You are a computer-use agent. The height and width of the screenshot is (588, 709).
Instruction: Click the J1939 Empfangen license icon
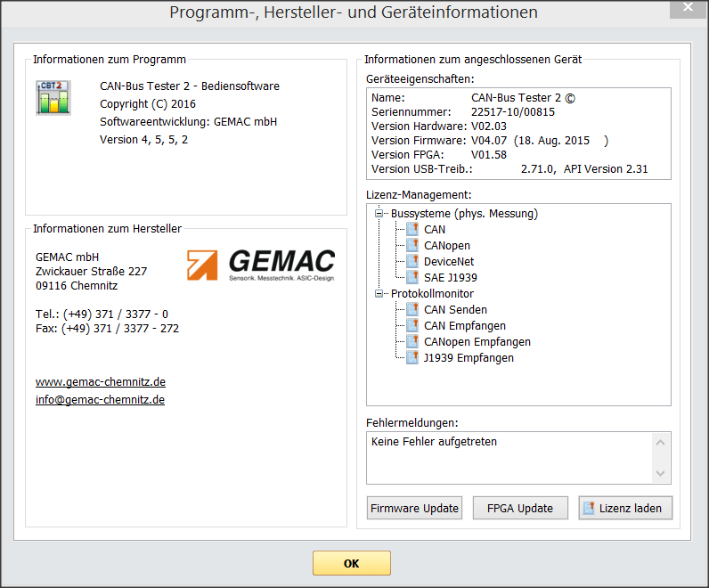pyautogui.click(x=412, y=358)
